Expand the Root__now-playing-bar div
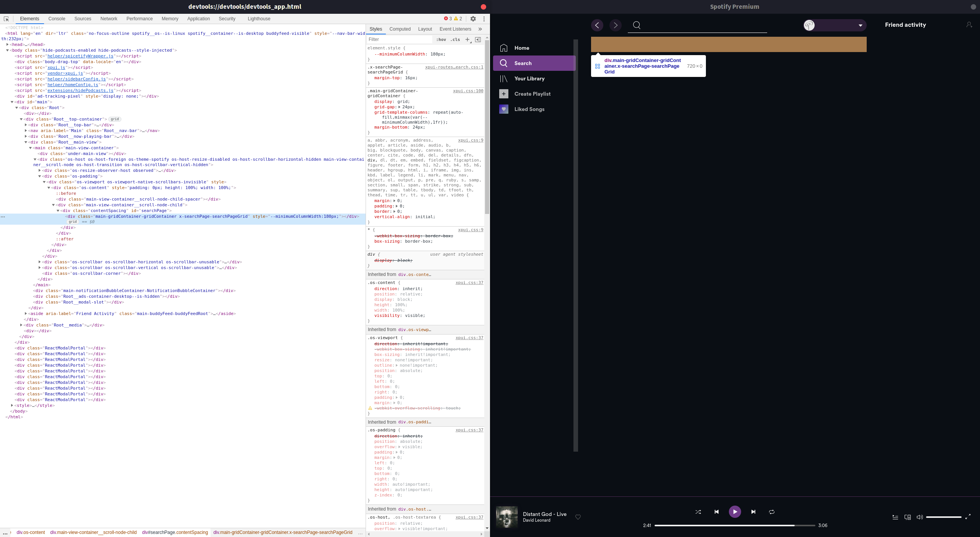980x537 pixels. (x=26, y=136)
